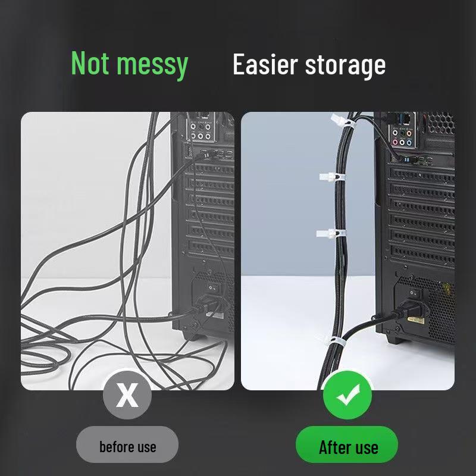Click the bottom white cable clip near floor
The image size is (476, 476).
335,340
